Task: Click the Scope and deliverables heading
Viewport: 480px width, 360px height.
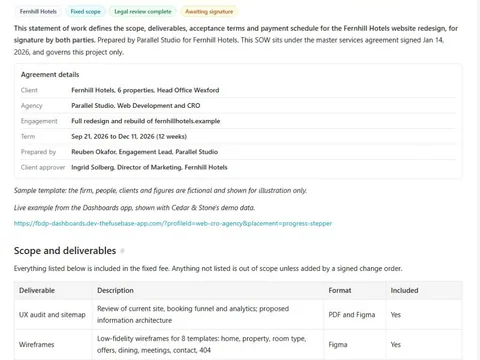Action: click(65, 251)
